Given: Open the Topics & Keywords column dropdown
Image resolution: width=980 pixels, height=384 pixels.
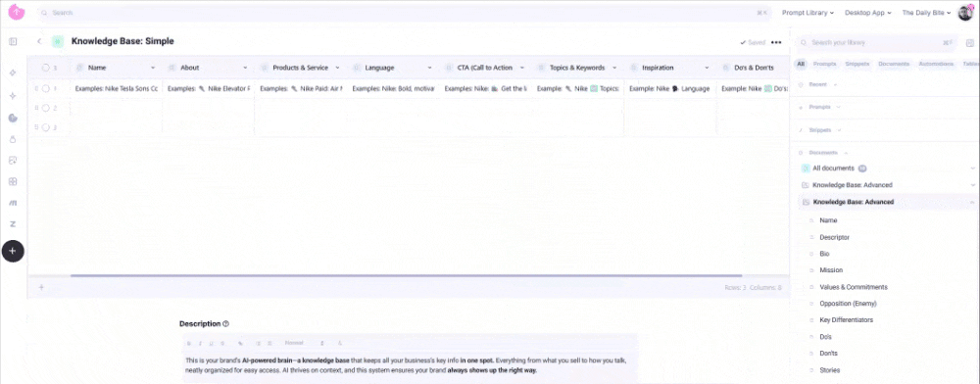Looking at the screenshot, I should (x=614, y=68).
